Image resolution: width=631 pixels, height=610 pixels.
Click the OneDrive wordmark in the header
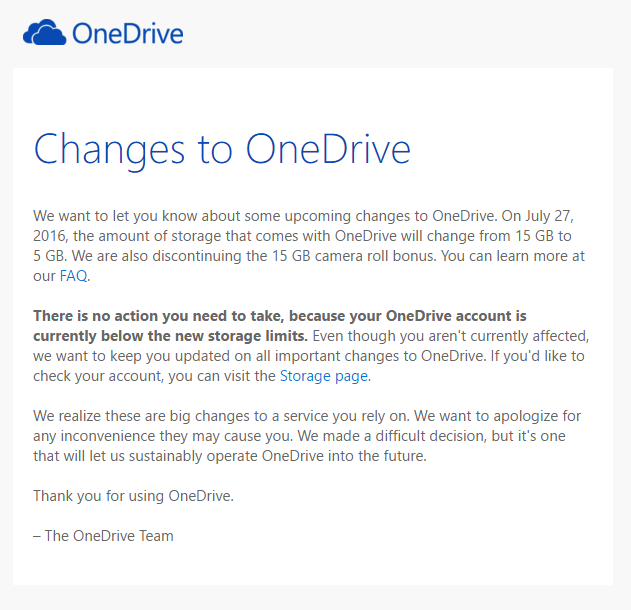coord(127,34)
